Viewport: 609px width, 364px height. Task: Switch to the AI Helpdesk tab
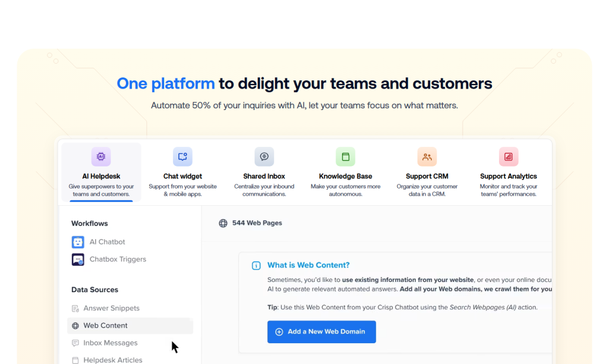click(x=101, y=172)
